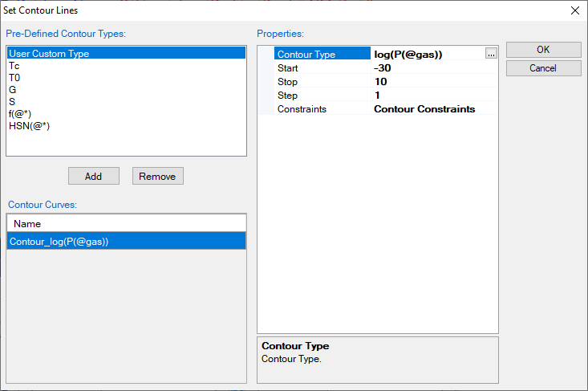This screenshot has width=588, height=391.
Task: Choose S from pre-defined contour types
Action: tap(12, 102)
